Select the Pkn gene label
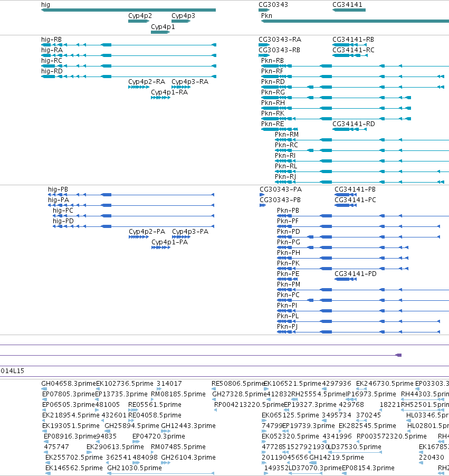Image resolution: width=449 pixels, height=476 pixels. click(x=266, y=16)
